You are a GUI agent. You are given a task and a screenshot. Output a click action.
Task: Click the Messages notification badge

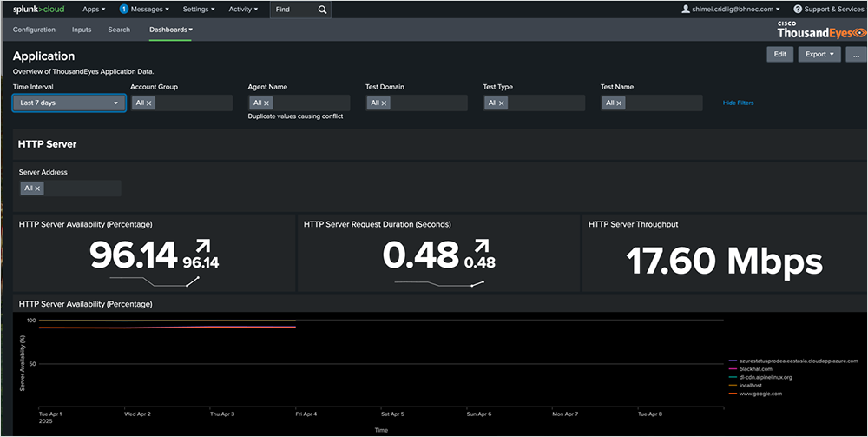(x=123, y=10)
